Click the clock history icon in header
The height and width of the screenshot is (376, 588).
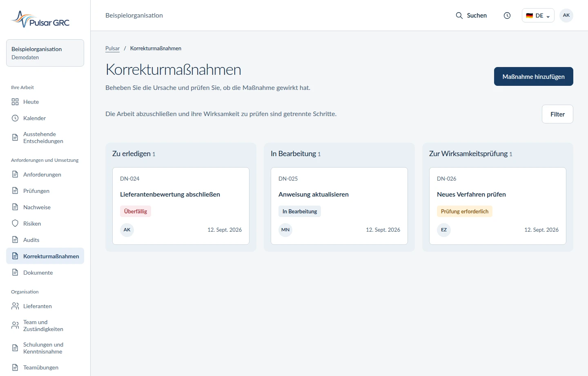(x=507, y=16)
